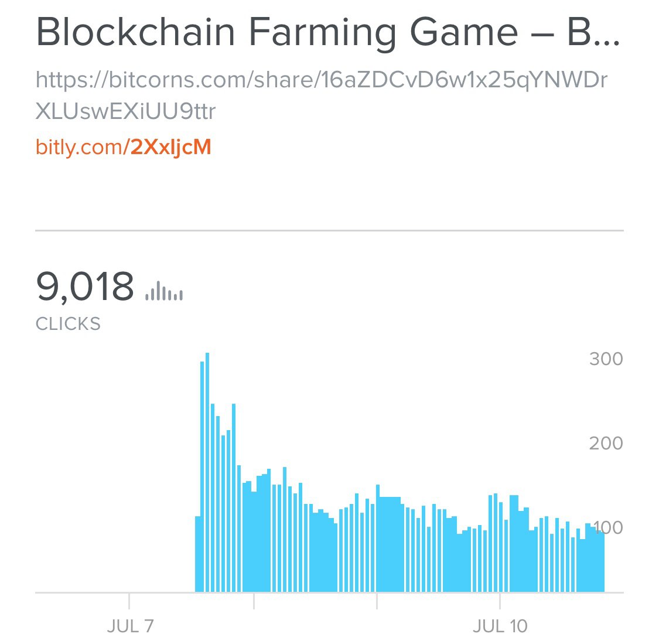
Task: Open the bitly.com/2XxIjcM short link
Action: click(123, 147)
